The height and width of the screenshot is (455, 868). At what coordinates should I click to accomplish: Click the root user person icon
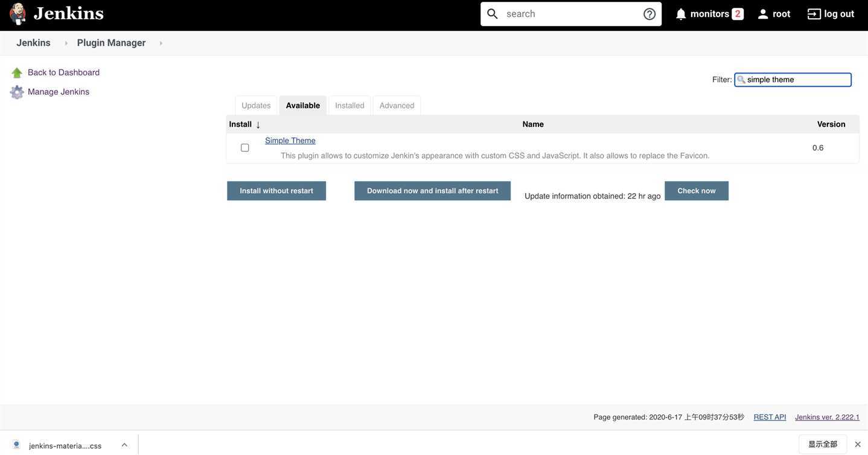tap(763, 14)
